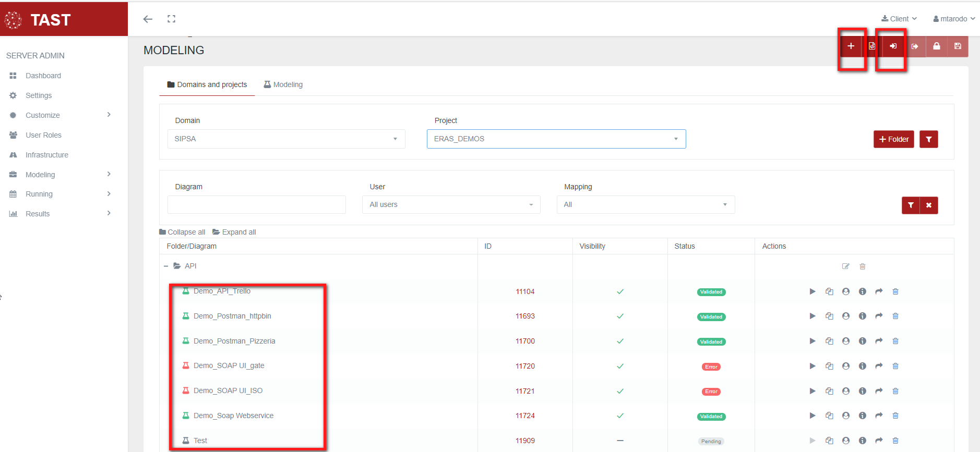
Task: Click into the Diagram filter text field
Action: (256, 205)
